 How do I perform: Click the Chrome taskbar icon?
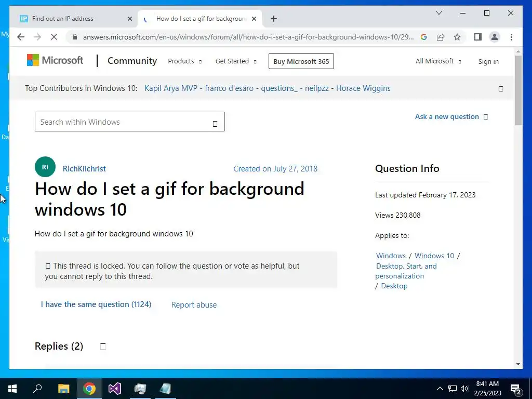(89, 389)
